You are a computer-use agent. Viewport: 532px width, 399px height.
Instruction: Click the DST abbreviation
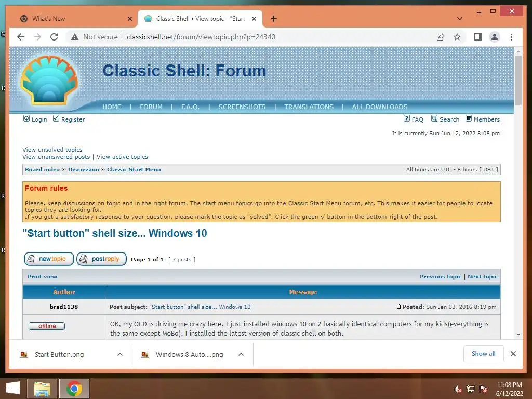(488, 170)
